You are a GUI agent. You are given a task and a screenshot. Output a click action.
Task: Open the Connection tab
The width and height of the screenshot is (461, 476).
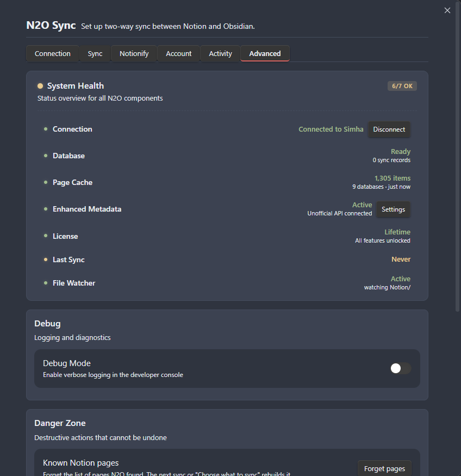click(x=53, y=53)
